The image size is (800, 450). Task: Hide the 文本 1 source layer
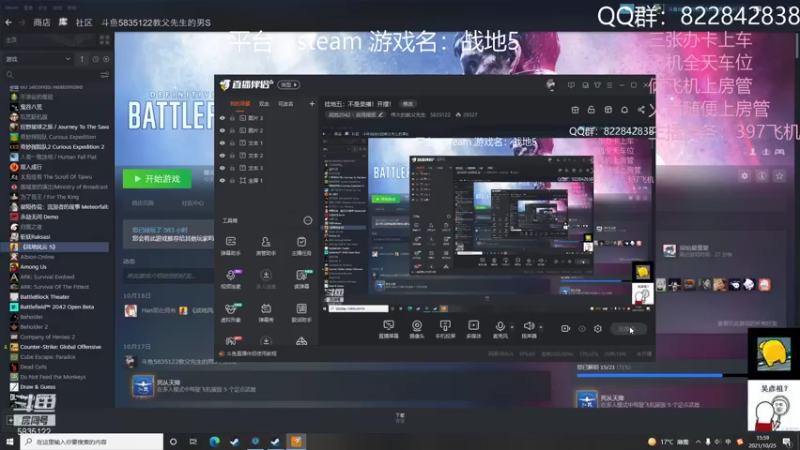222,143
